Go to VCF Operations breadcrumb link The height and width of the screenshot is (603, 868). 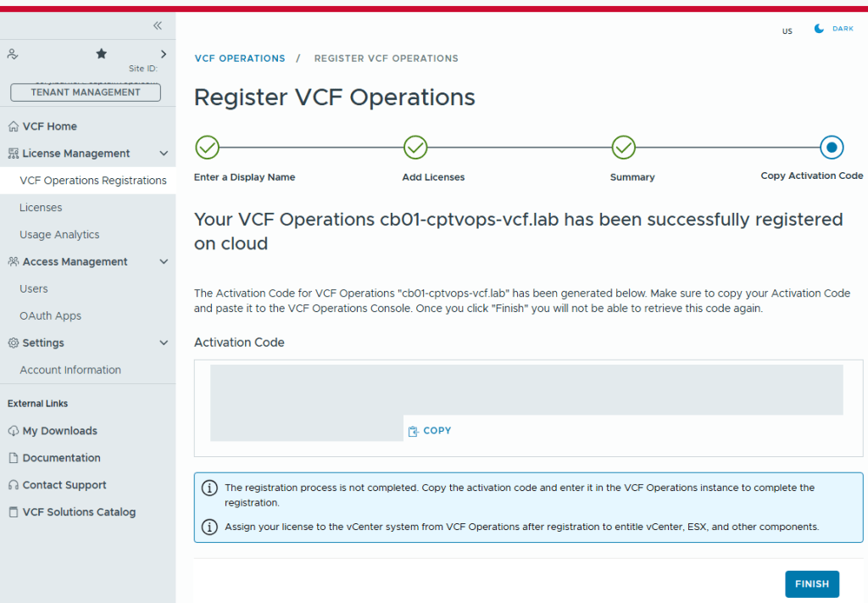(240, 59)
